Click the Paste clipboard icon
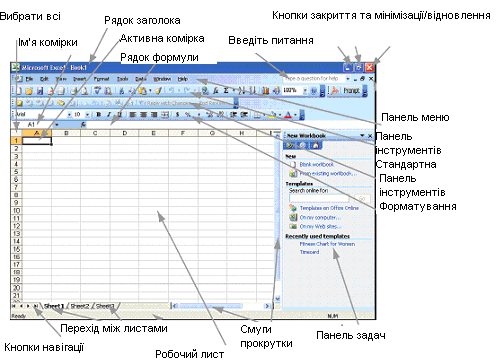The height and width of the screenshot is (363, 497). [x=143, y=91]
